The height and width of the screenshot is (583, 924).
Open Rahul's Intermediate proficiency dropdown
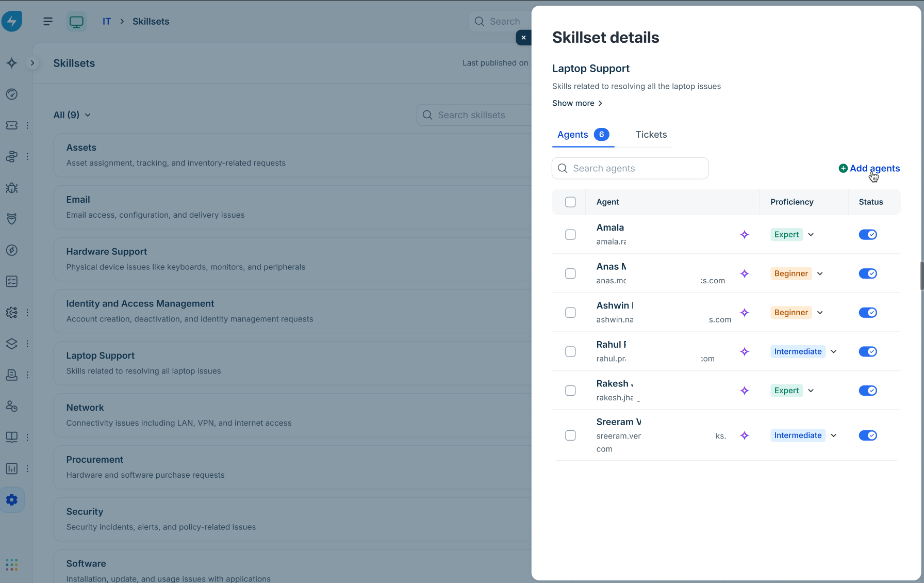804,351
